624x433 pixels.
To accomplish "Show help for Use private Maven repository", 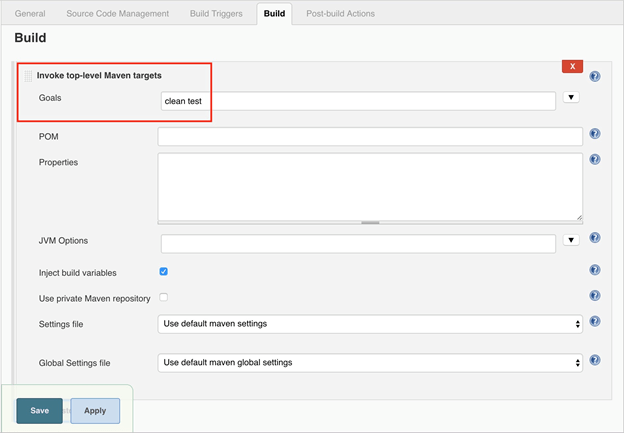I will (594, 296).
